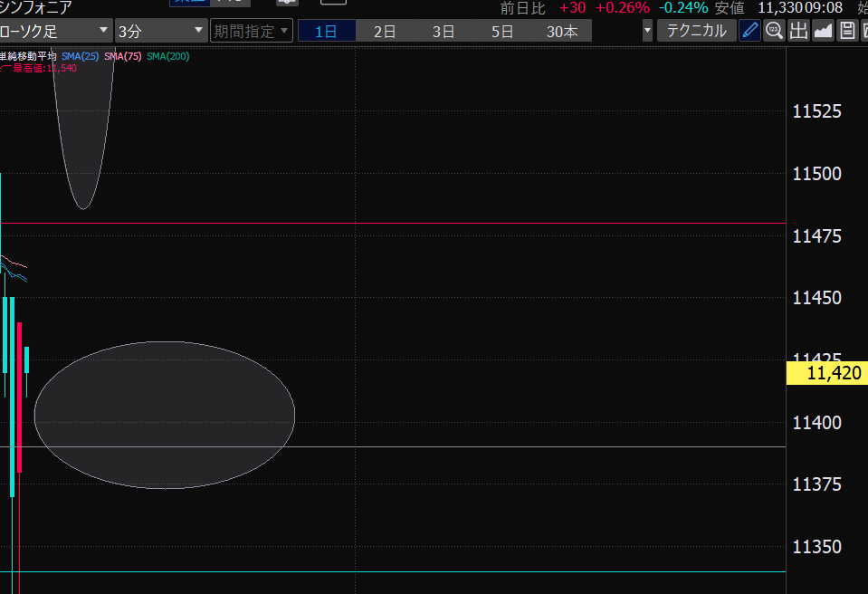The image size is (868, 594).
Task: Select the pencil drawing tool
Action: (750, 31)
